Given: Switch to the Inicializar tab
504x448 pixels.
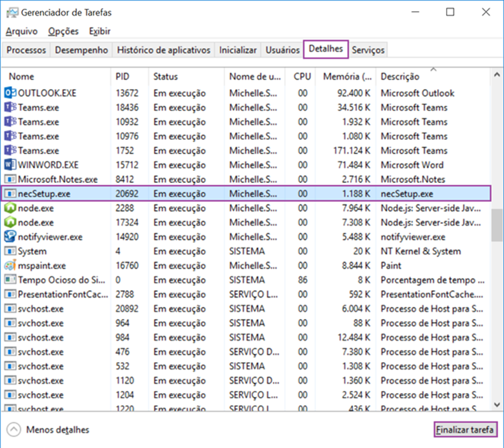Looking at the screenshot, I should point(238,50).
